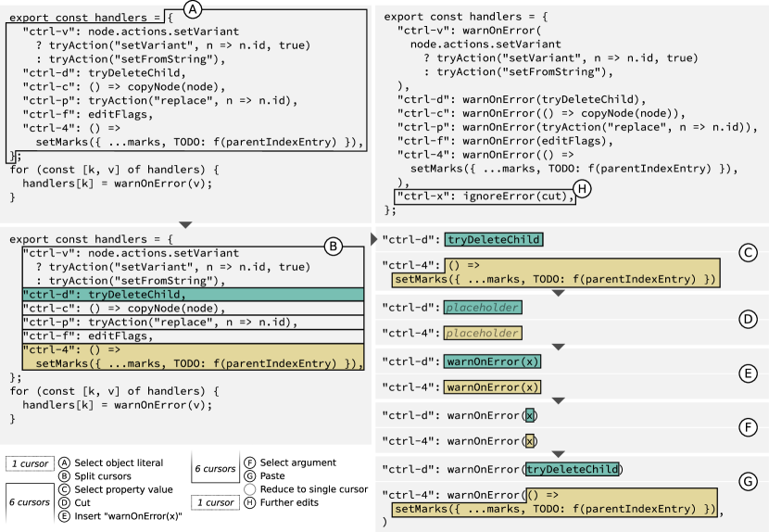Screen dimensions: 769x532
Task: Click the "1 cursor" label beside Further edits
Action: pyautogui.click(x=215, y=502)
